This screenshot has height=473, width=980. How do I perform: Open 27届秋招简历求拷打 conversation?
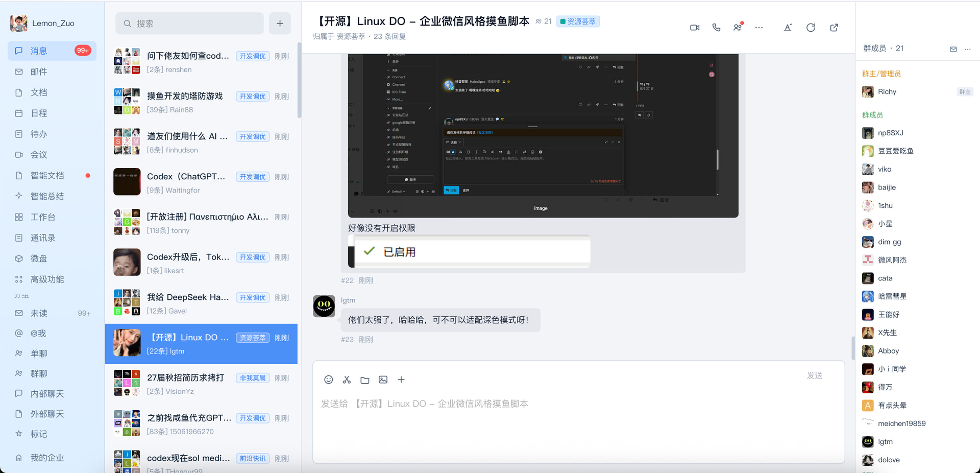pyautogui.click(x=201, y=384)
